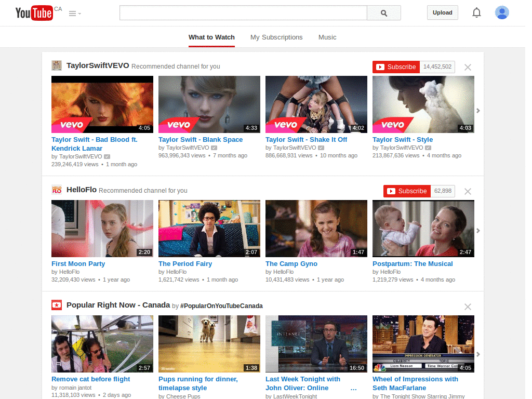Open title Taylor Swift - Shake It Off
This screenshot has height=399, width=532.
[307, 139]
